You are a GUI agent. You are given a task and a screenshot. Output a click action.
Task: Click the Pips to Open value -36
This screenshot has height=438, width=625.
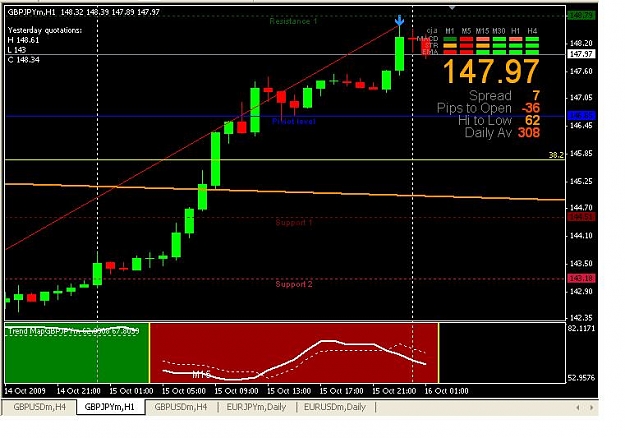click(531, 108)
